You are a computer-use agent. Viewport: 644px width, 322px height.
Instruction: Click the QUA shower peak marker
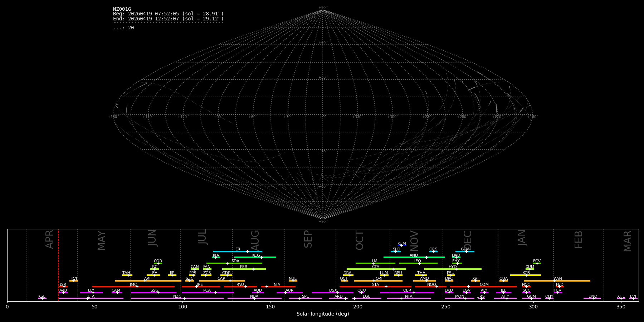[503, 281]
